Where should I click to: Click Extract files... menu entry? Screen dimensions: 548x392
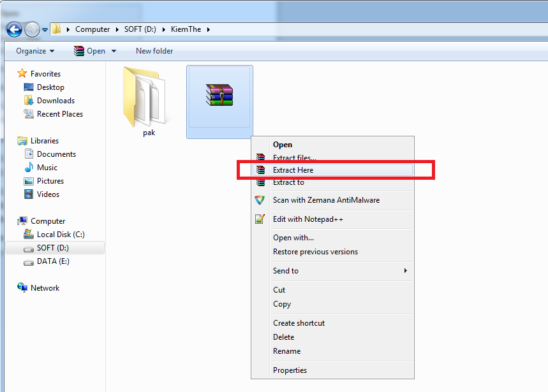(x=294, y=158)
